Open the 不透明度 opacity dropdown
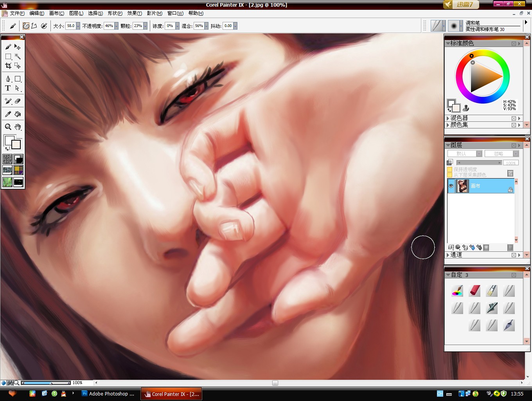532x401 pixels. click(116, 26)
